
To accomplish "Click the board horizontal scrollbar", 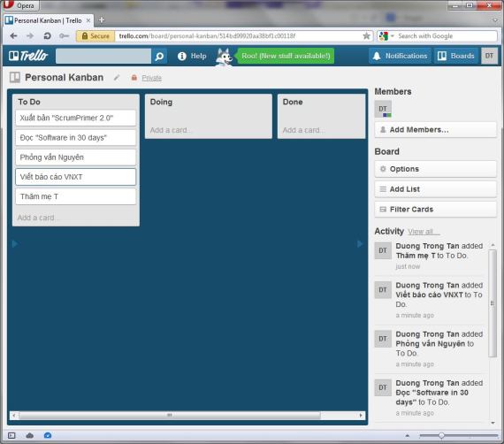I will (170, 415).
